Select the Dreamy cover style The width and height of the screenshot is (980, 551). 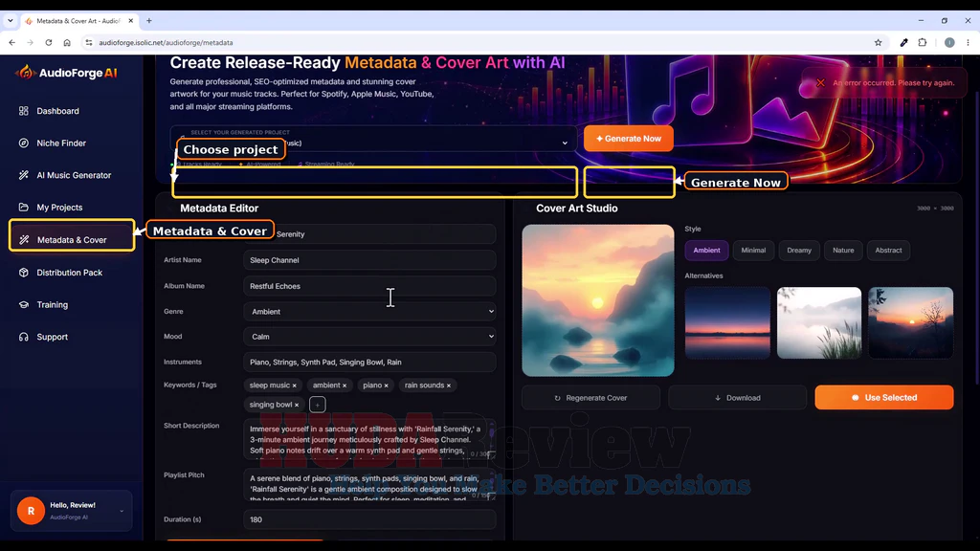pyautogui.click(x=799, y=250)
